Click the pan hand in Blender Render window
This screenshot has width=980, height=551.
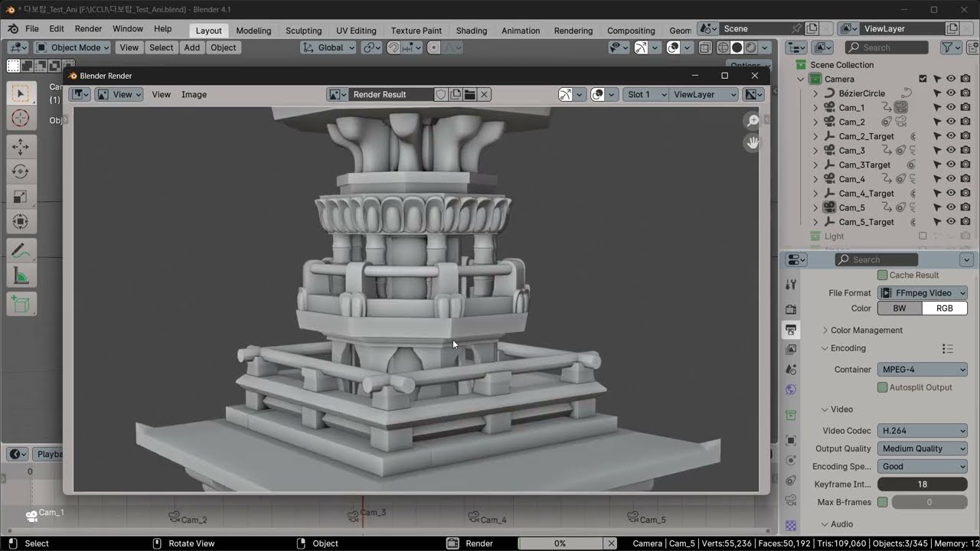[753, 142]
